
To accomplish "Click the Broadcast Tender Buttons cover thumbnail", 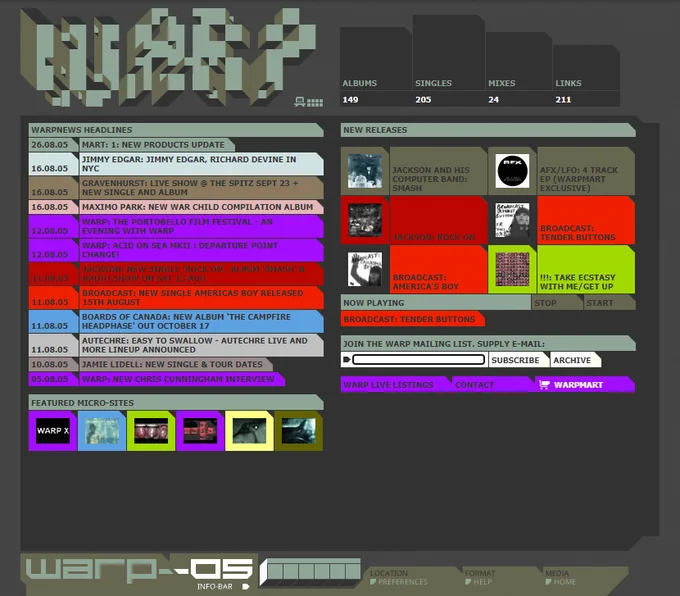I will click(x=512, y=220).
